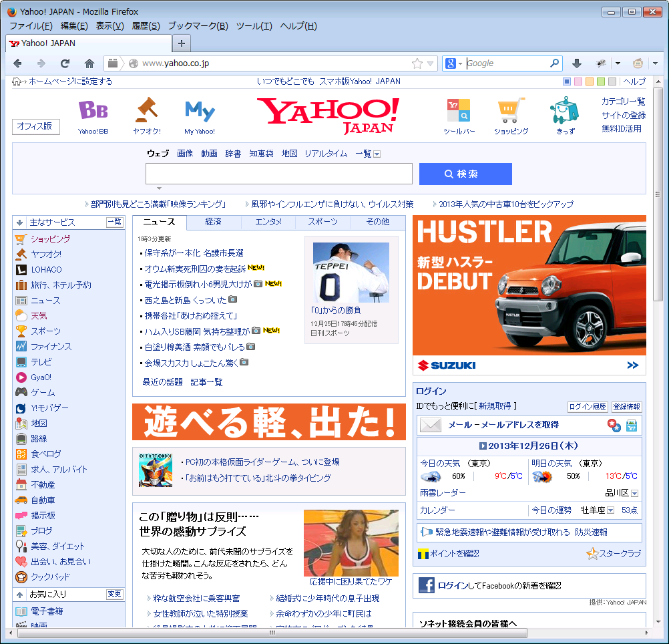669x644 pixels.
Task: Open the ツールバー icon
Action: tap(459, 110)
